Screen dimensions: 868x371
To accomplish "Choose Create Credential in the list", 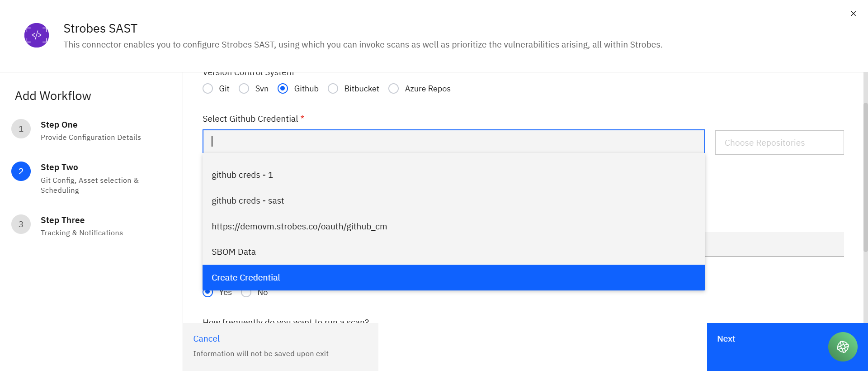I will (x=454, y=278).
